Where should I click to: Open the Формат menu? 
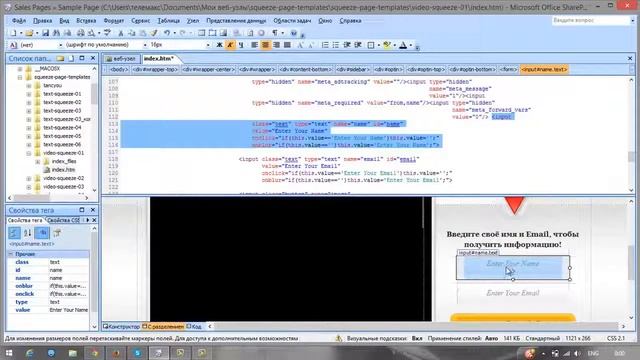[x=113, y=20]
